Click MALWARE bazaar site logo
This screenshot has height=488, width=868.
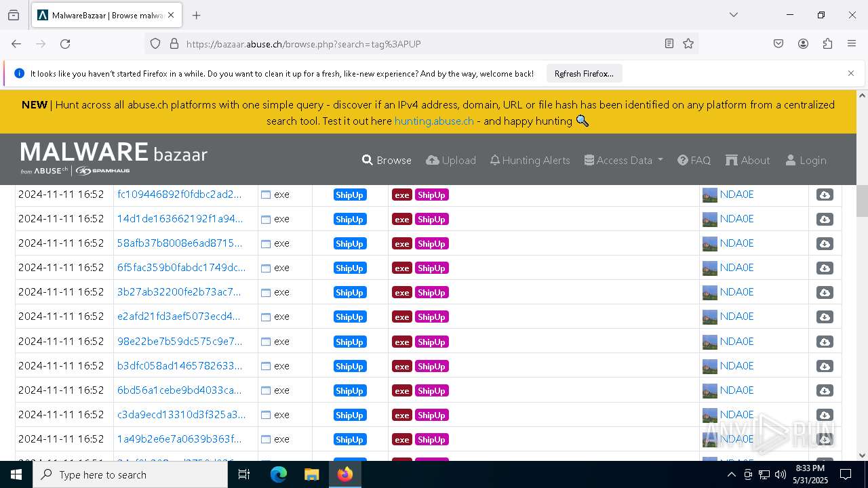pos(114,159)
